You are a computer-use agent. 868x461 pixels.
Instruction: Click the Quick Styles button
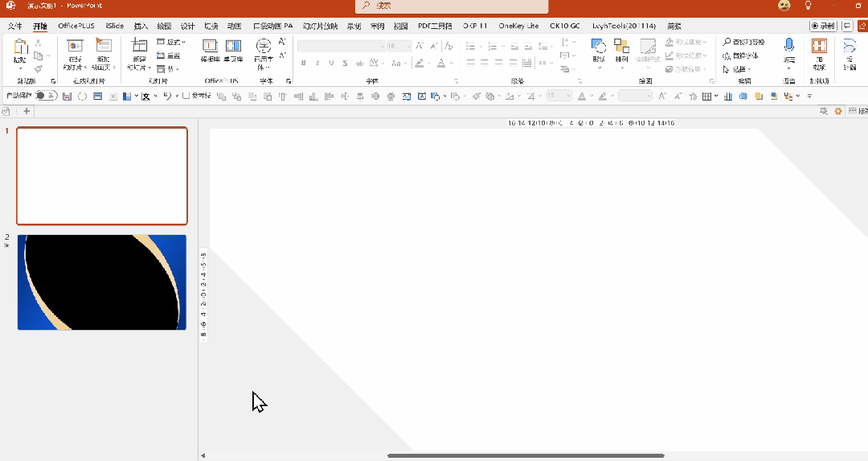648,53
